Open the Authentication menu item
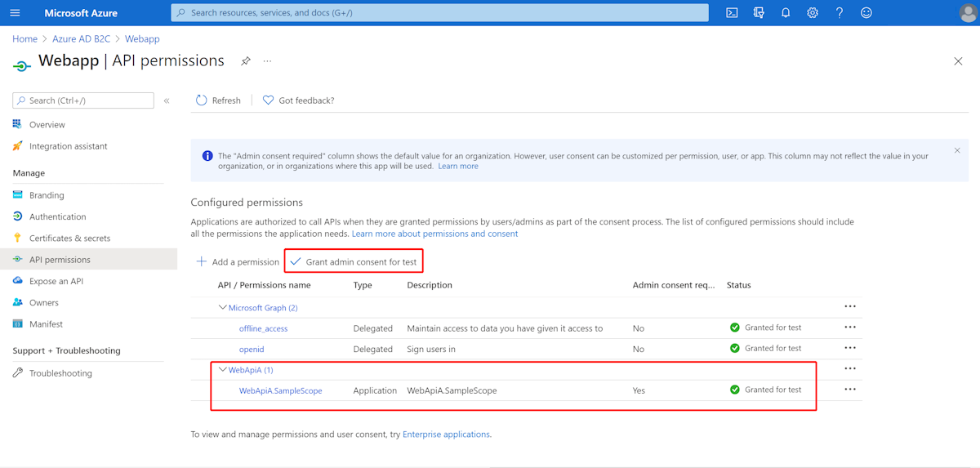The height and width of the screenshot is (468, 980). click(57, 217)
